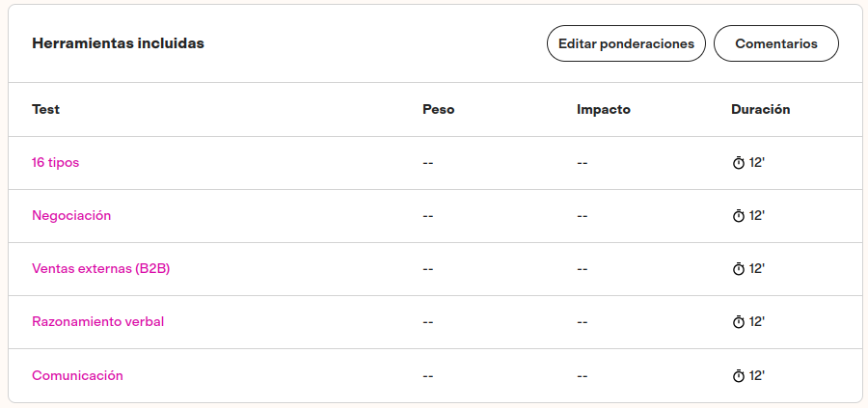The width and height of the screenshot is (868, 408).
Task: Click the stopwatch icon in the Comunicación row
Action: [x=739, y=375]
